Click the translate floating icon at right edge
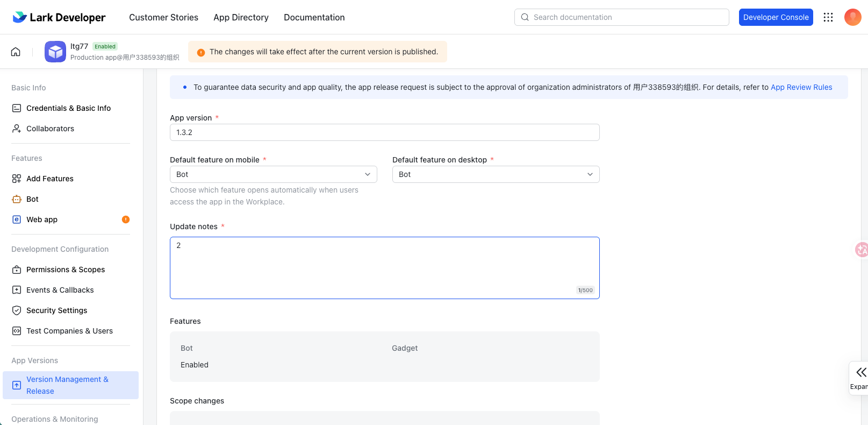The image size is (868, 425). point(862,250)
